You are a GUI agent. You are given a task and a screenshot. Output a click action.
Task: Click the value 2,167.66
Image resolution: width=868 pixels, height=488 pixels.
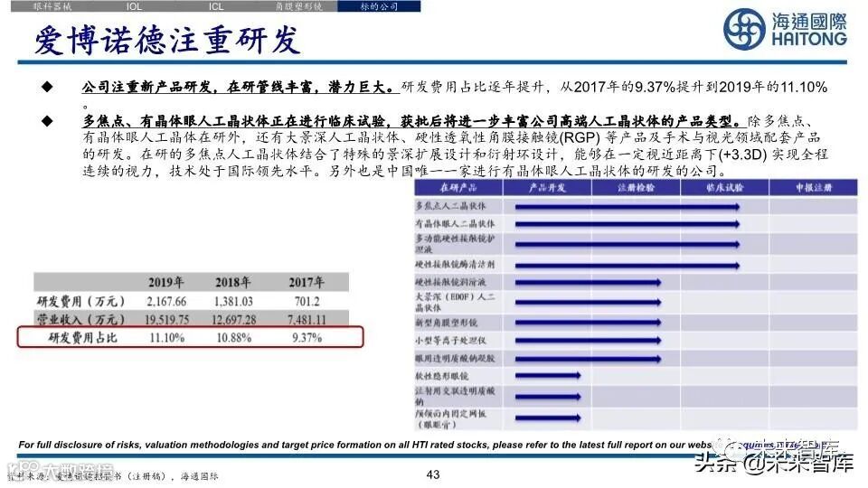tap(166, 302)
